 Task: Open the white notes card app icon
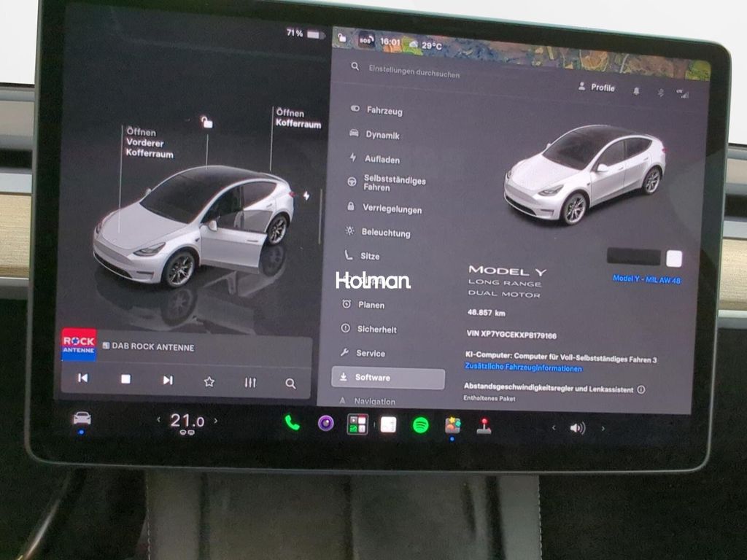coord(388,424)
